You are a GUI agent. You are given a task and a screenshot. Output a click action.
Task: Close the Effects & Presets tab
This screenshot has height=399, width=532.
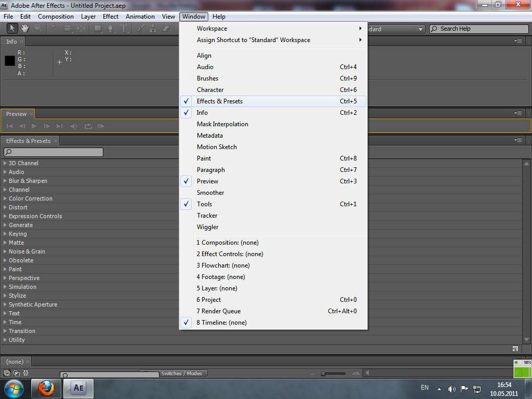56,140
